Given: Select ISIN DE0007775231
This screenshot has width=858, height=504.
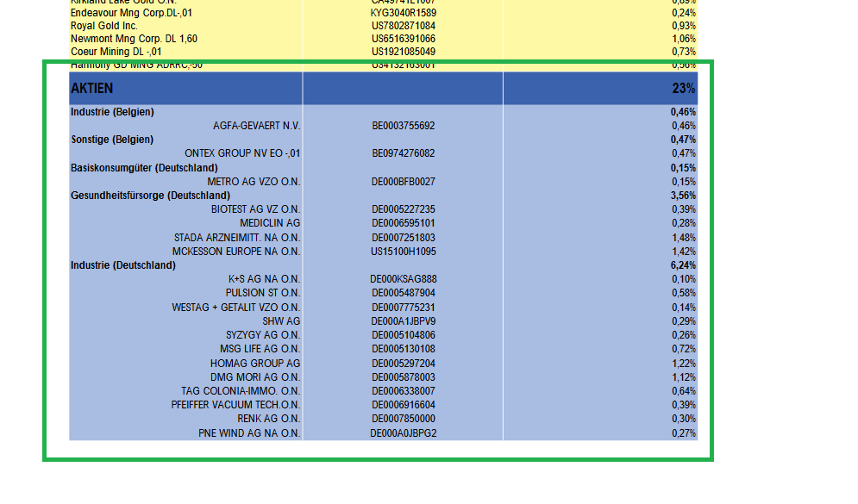Looking at the screenshot, I should [x=404, y=308].
